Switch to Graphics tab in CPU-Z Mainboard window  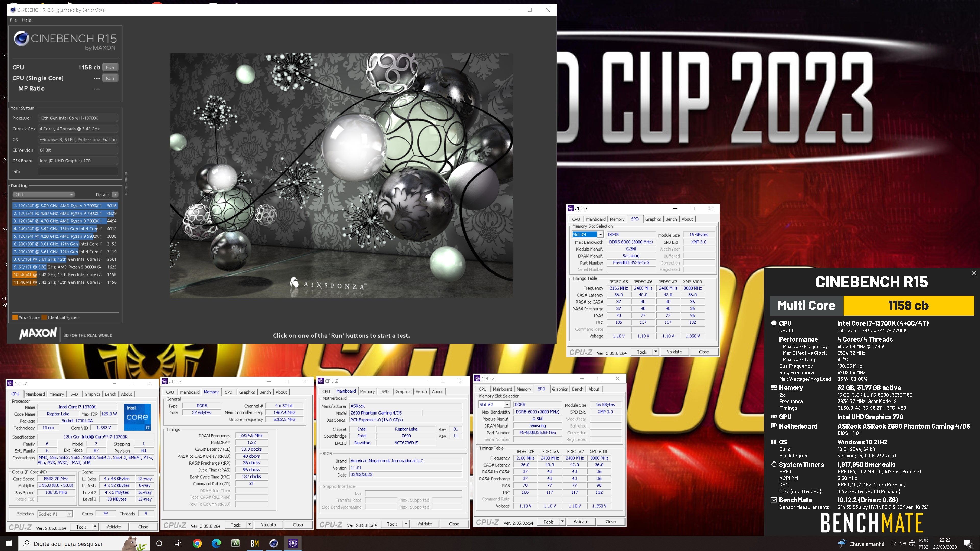coord(403,391)
